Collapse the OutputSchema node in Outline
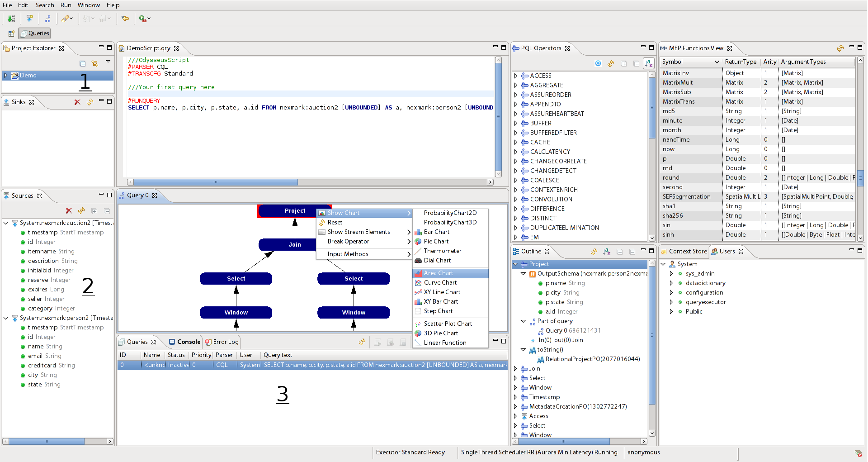868x462 pixels. click(x=524, y=274)
